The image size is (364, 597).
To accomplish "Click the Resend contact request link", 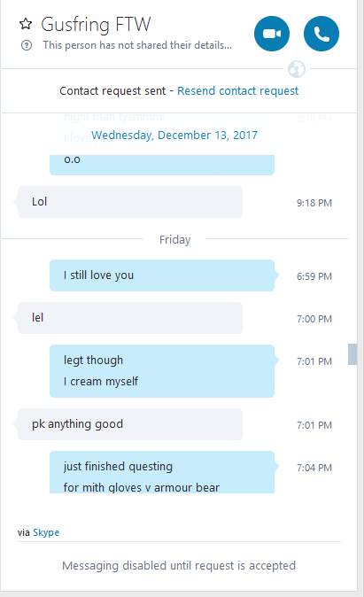I will pos(237,91).
